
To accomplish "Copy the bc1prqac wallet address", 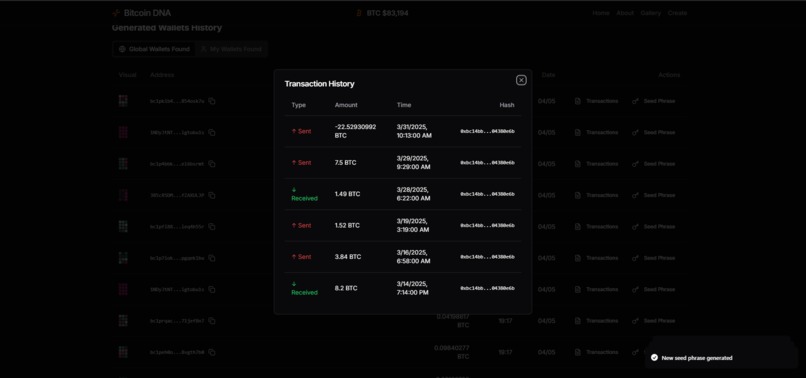I will pyautogui.click(x=212, y=321).
